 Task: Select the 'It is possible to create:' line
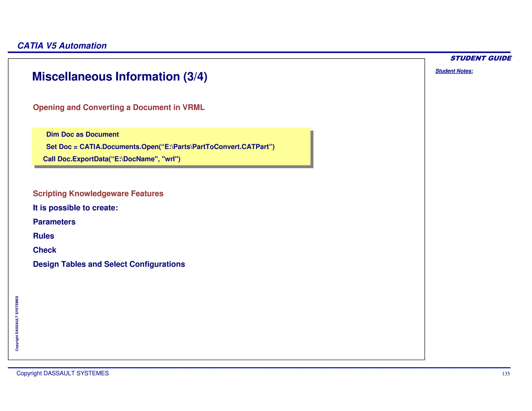(x=76, y=208)
